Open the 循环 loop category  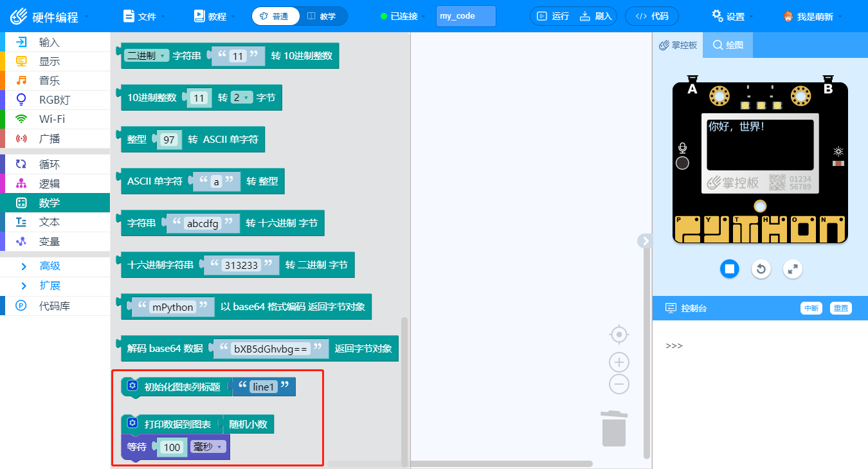click(55, 165)
